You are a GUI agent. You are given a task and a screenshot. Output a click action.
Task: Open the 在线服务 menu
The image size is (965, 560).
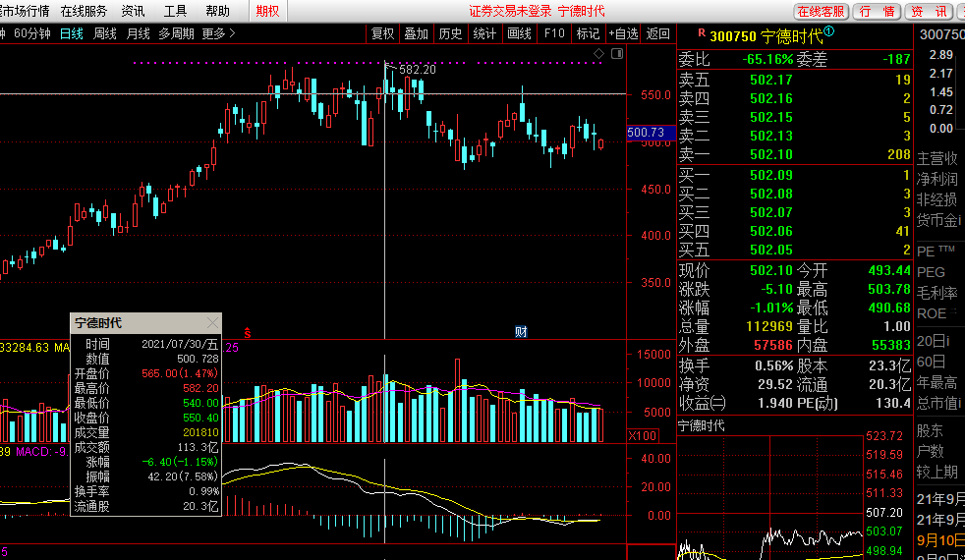pos(84,11)
